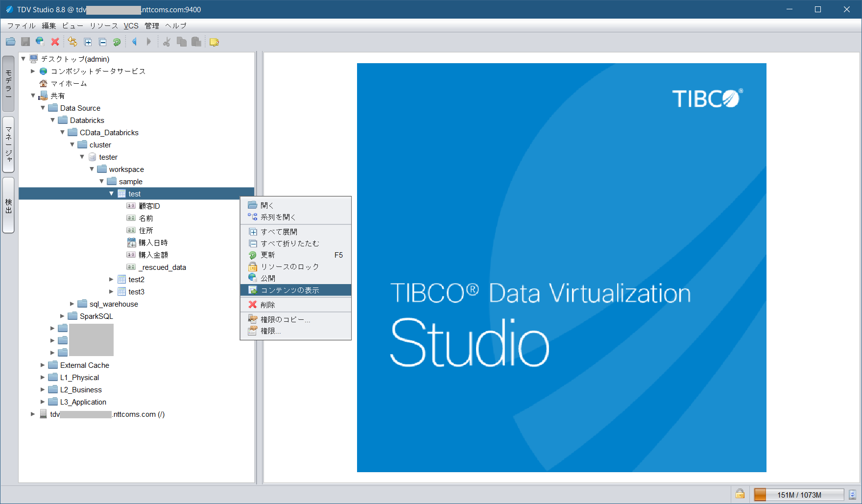
Task: Select the 顧客ID column
Action: pyautogui.click(x=149, y=206)
